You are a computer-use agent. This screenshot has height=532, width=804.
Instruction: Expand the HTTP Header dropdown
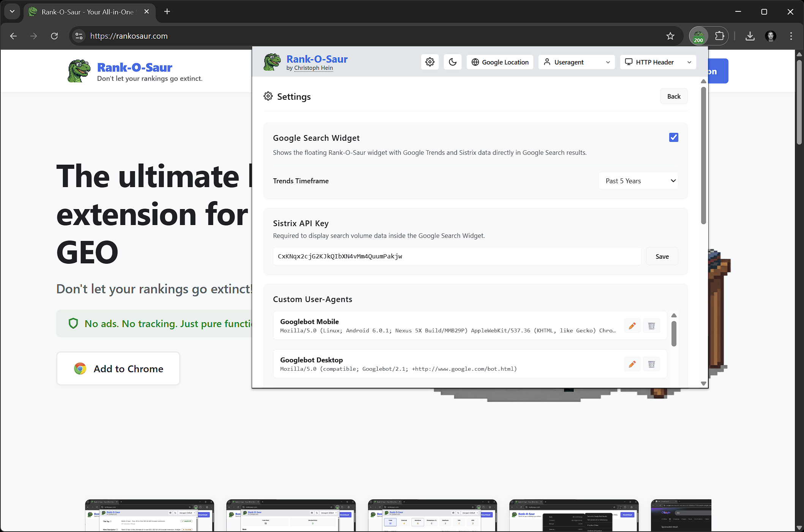(x=658, y=62)
